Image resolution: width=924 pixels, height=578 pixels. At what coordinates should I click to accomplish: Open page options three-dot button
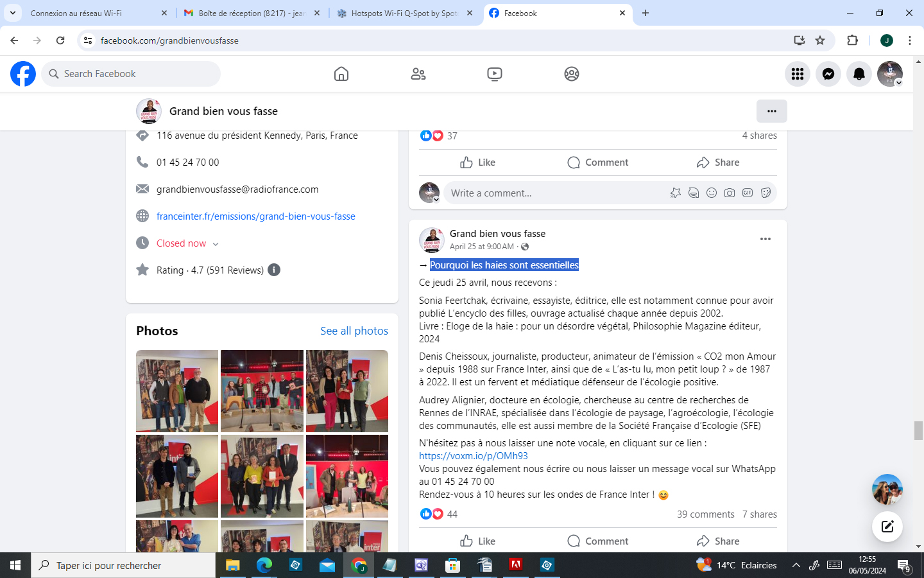coord(772,111)
